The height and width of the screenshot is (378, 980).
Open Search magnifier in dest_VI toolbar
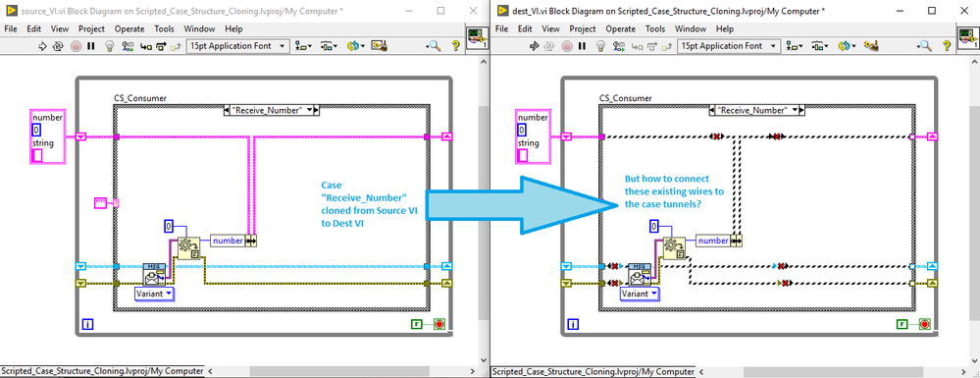[925, 46]
